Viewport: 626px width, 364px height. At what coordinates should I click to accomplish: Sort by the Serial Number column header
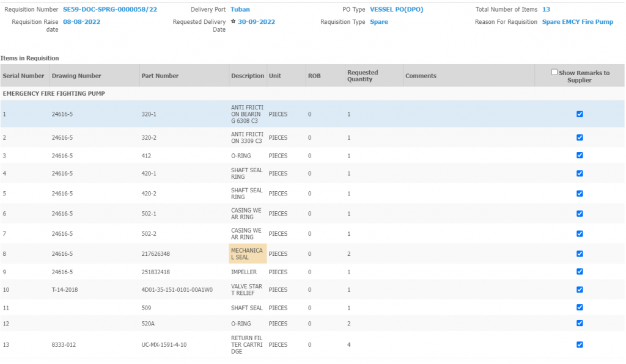24,76
